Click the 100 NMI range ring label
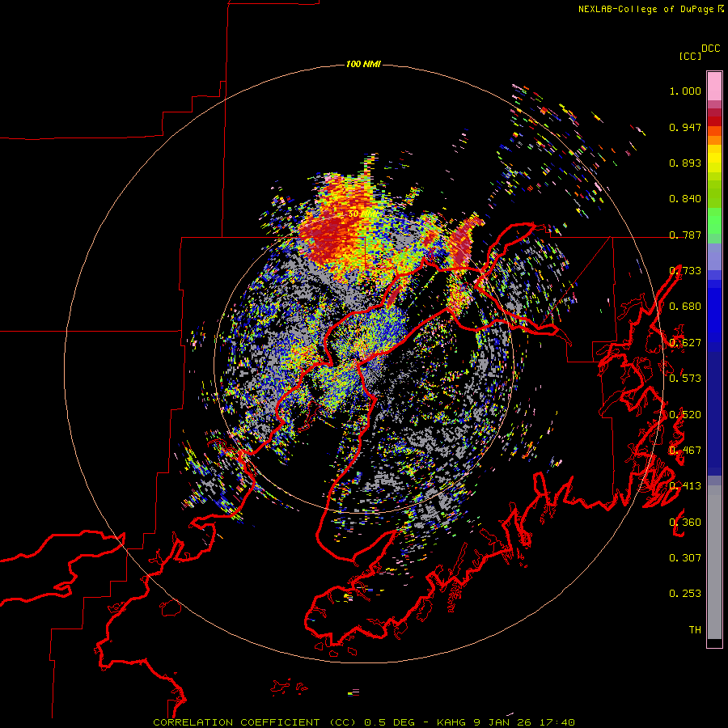728x728 pixels. (363, 64)
